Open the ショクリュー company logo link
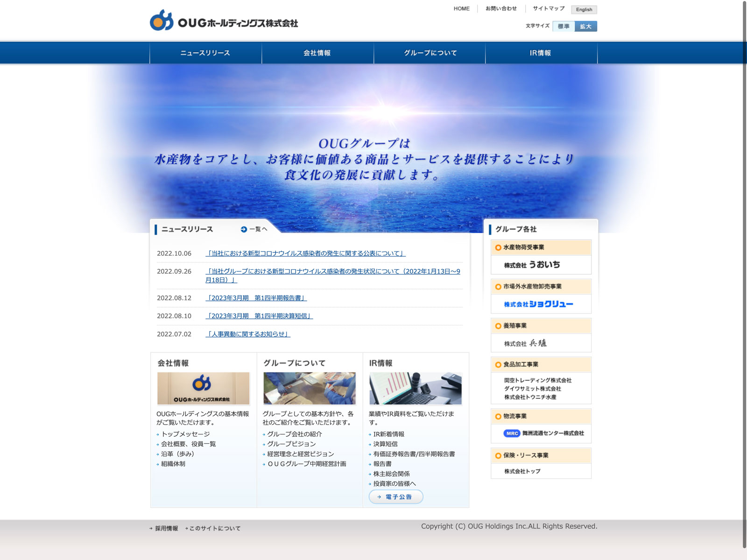 (x=538, y=304)
